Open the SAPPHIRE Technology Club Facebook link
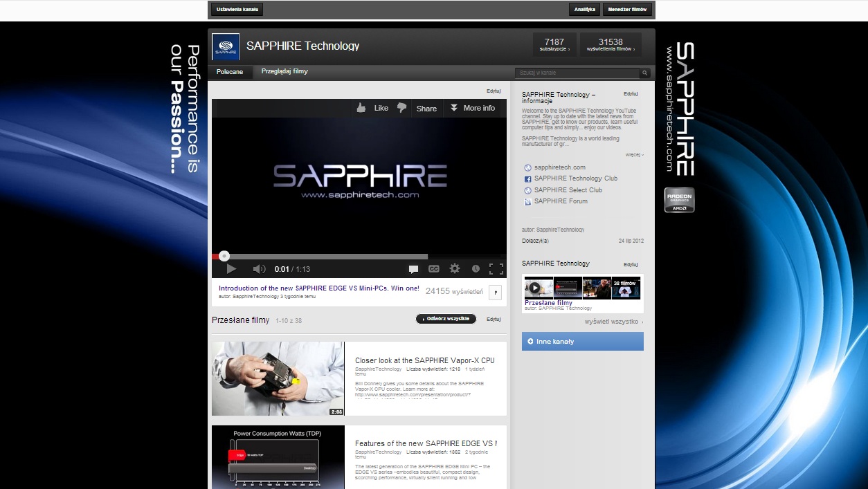 (x=575, y=178)
